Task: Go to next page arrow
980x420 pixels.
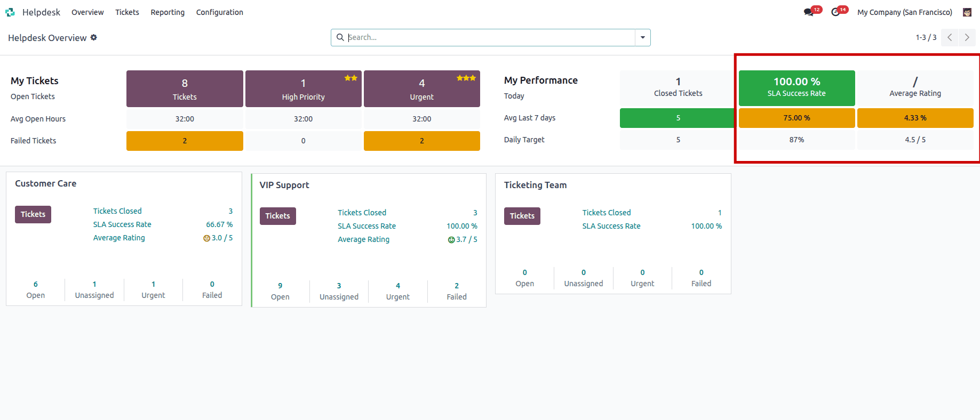Action: (967, 37)
